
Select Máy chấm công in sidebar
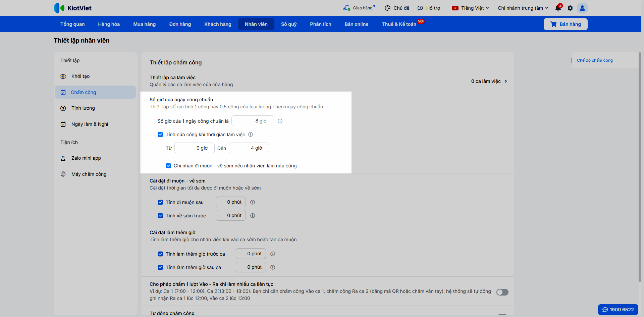tap(95, 174)
